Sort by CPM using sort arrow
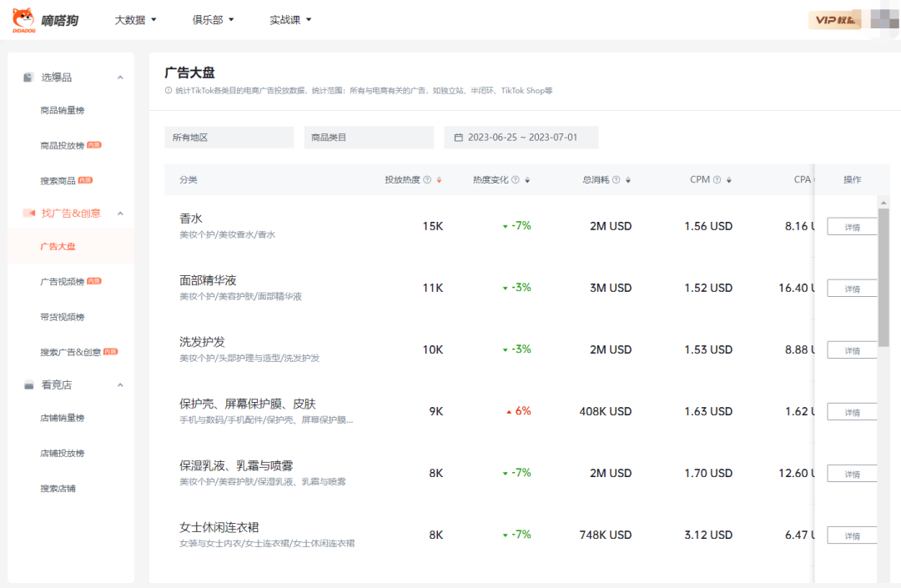901x588 pixels. pos(729,180)
